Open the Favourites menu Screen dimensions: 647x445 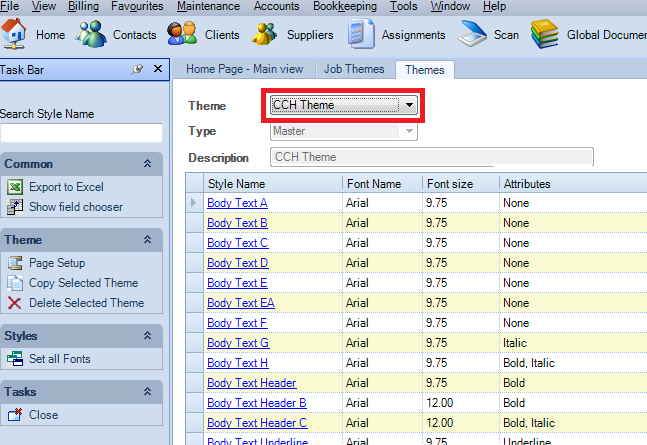point(137,6)
